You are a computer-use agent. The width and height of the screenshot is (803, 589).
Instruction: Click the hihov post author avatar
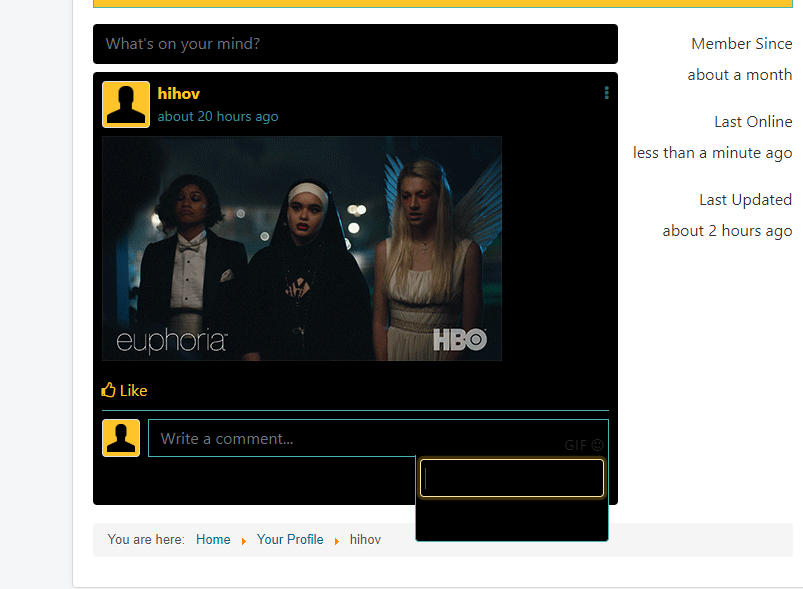pos(126,104)
